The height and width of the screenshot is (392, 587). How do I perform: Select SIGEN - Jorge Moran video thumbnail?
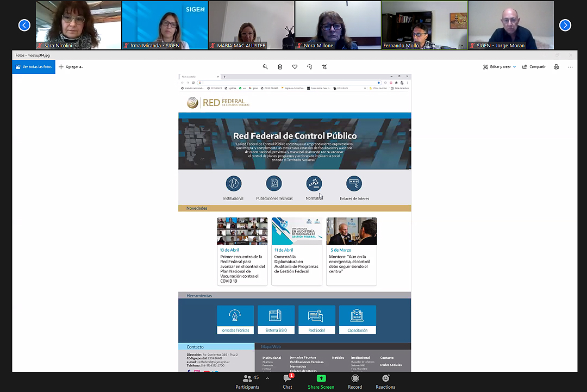click(511, 25)
